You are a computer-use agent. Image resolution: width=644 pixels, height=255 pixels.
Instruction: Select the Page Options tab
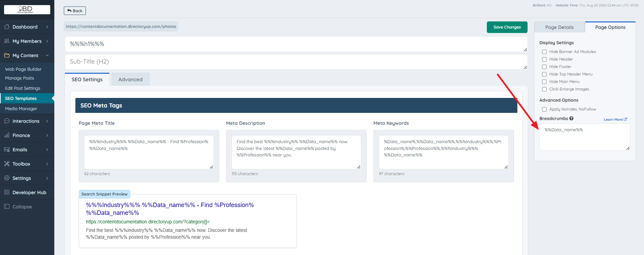tap(610, 27)
